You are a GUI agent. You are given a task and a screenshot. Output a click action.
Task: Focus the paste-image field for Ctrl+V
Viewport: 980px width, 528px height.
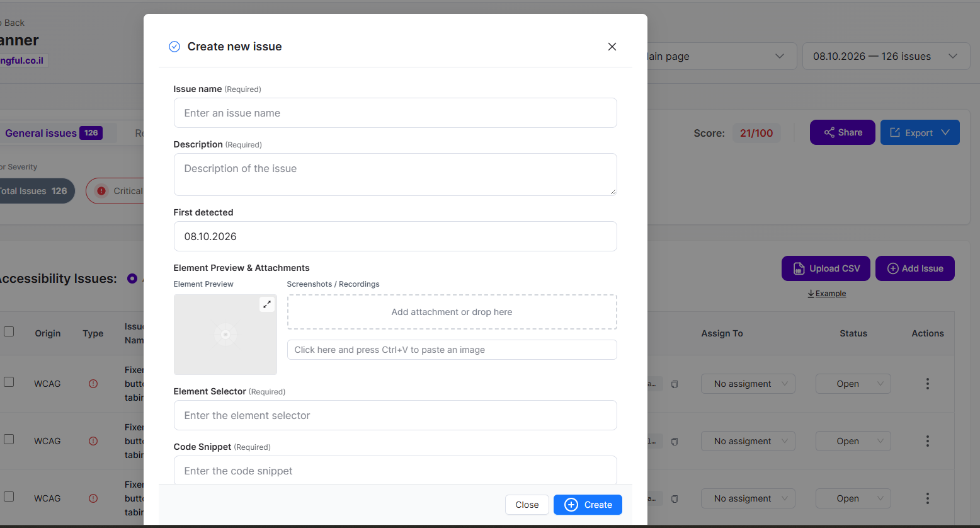tap(452, 350)
